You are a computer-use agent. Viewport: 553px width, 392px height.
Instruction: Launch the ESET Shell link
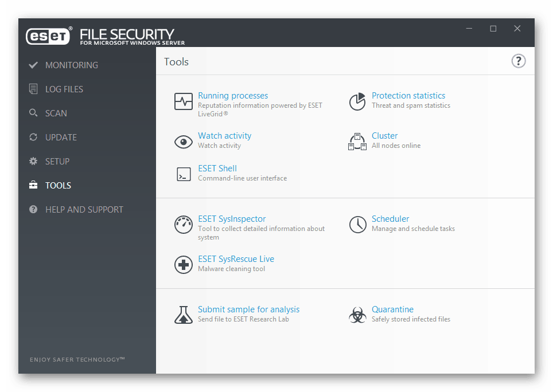click(217, 168)
